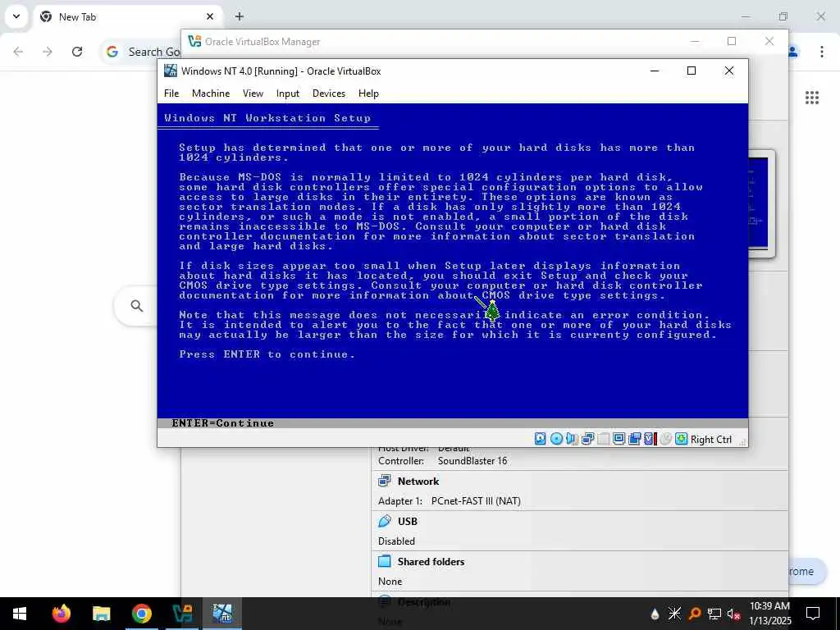Screen dimensions: 840x630
Task: Click the water droplet tray icon
Action: (x=655, y=614)
